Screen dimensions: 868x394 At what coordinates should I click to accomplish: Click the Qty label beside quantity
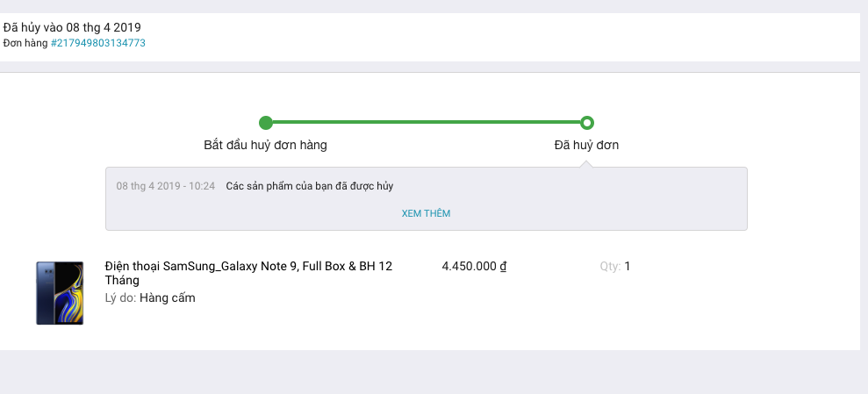pyautogui.click(x=611, y=266)
